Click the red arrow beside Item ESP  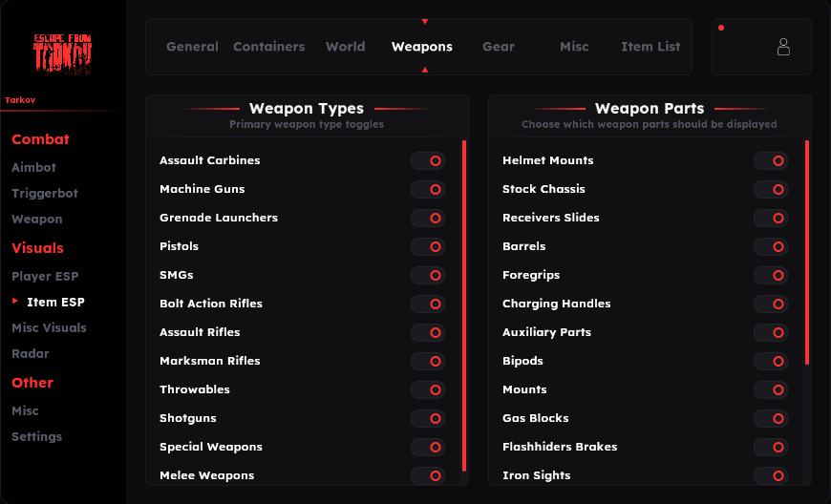(x=15, y=301)
